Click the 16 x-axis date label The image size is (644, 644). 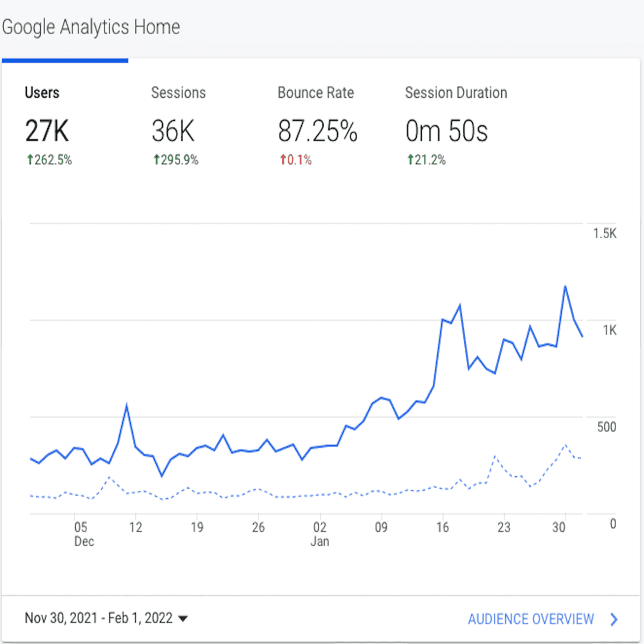tap(442, 528)
